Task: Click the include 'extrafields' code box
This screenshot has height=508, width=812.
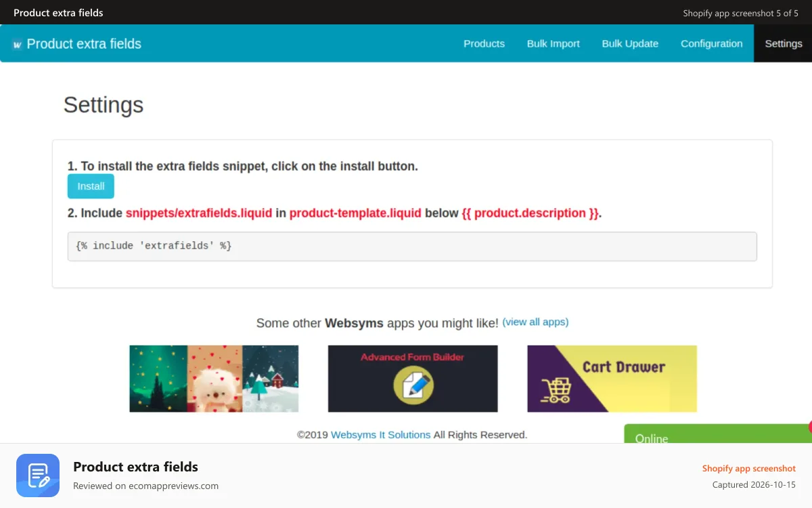Action: point(412,247)
